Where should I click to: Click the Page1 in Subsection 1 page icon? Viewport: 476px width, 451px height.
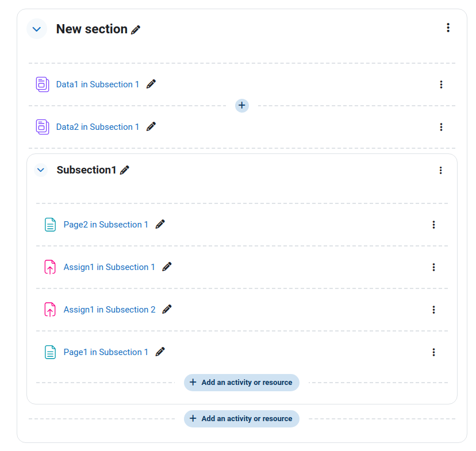[50, 352]
